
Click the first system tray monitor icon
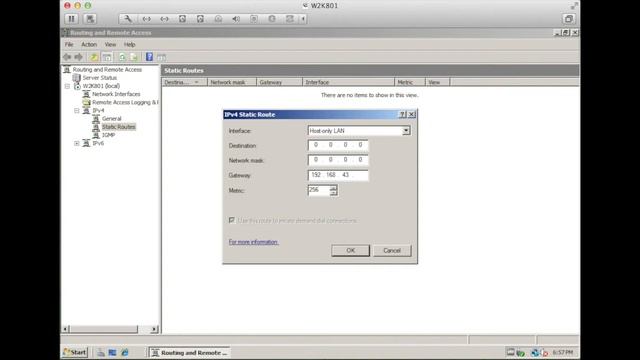pos(510,352)
